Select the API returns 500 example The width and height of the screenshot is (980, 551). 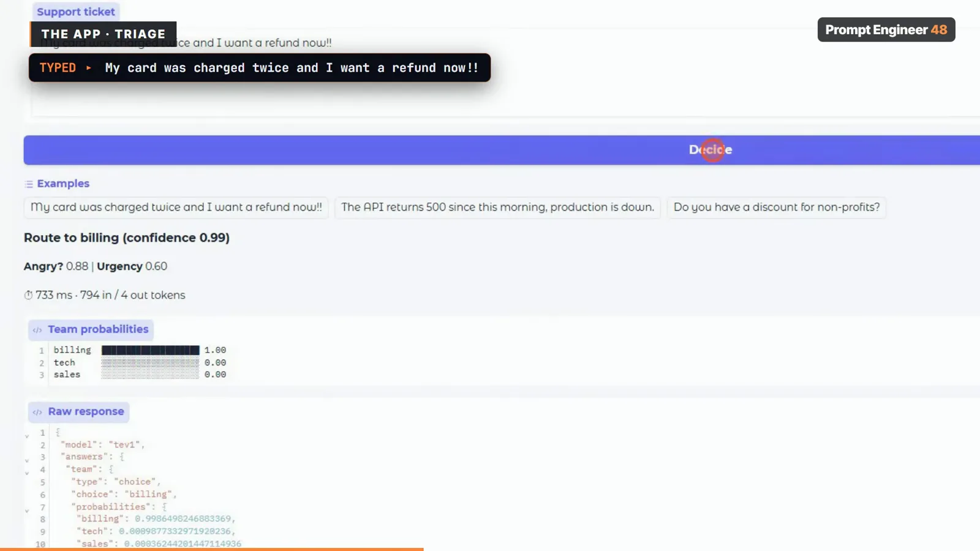coord(497,207)
